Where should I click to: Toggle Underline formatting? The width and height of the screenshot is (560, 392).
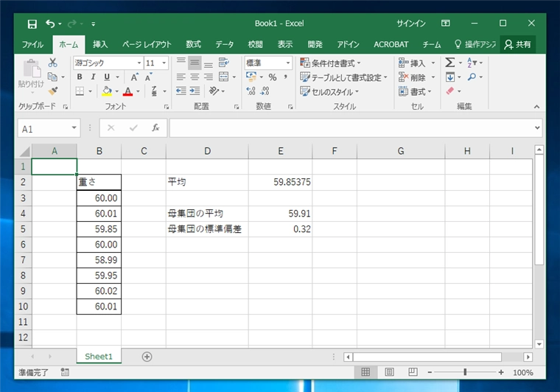coord(107,77)
